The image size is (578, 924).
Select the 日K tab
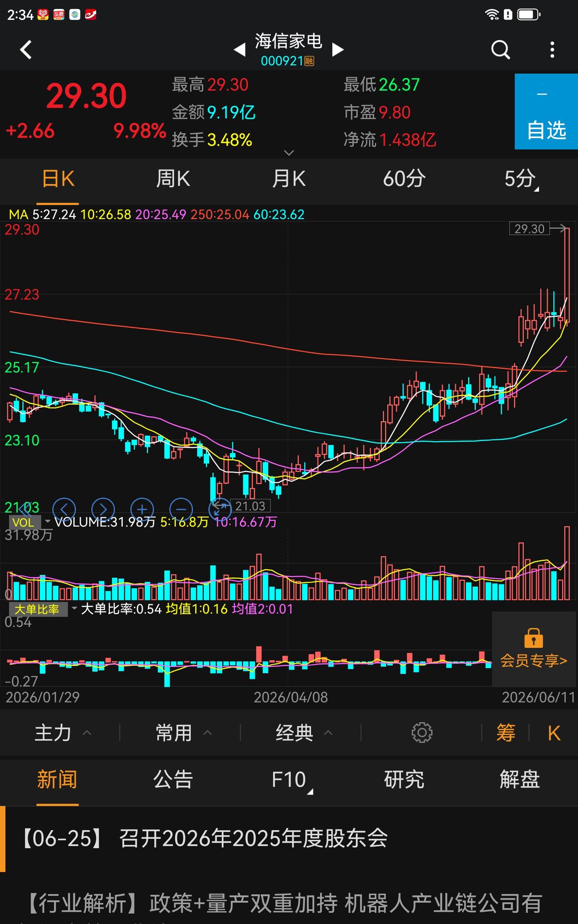(58, 179)
